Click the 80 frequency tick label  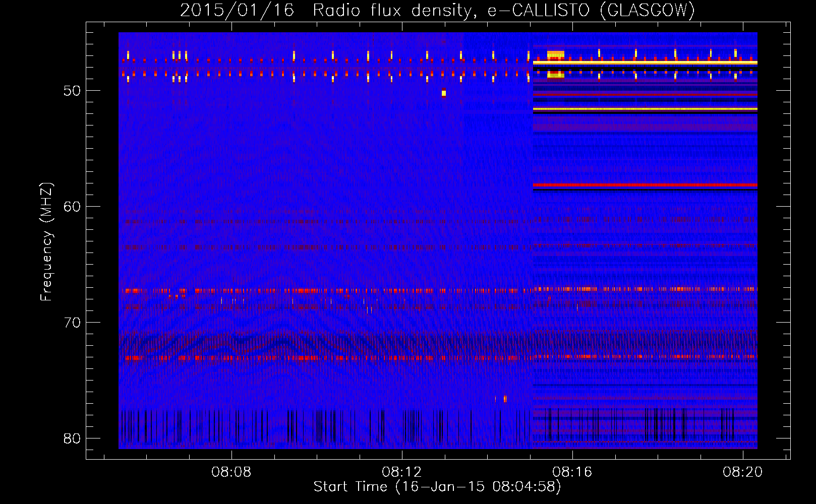click(72, 438)
